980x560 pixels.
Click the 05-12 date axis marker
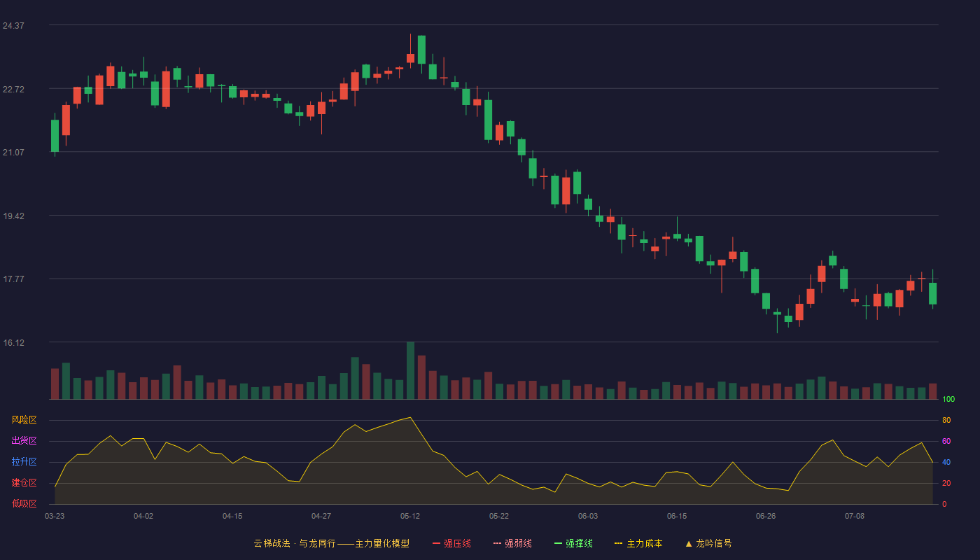[410, 516]
